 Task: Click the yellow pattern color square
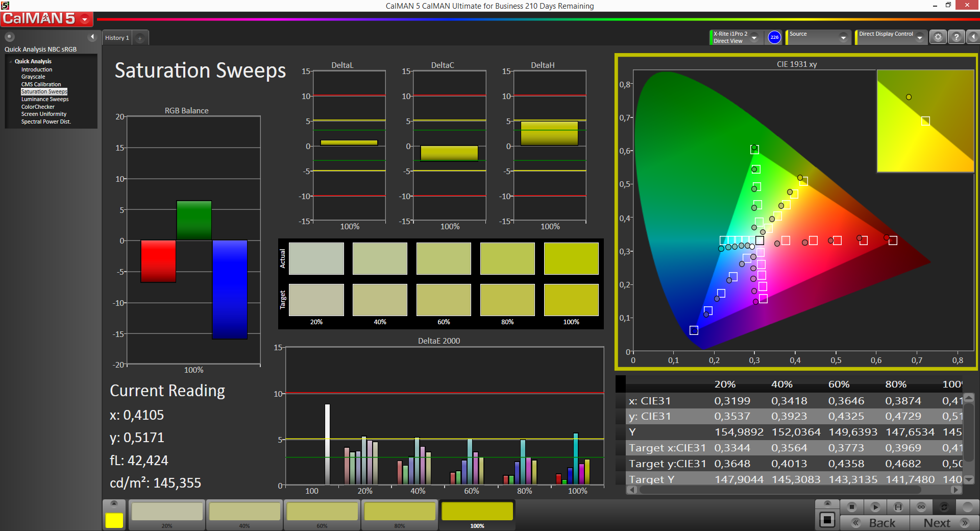114,520
